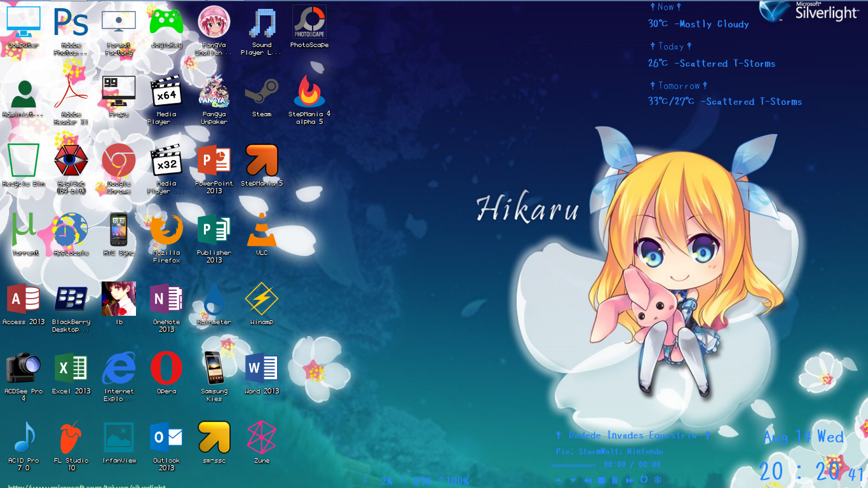Open BlackBerry Desktop software shortcut
Screen dimensions: 868x488
tap(71, 307)
